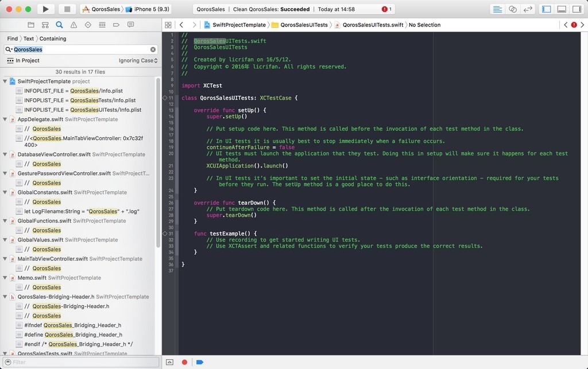This screenshot has height=369, width=588.
Task: Toggle the utilities panel visibility
Action: click(577, 9)
